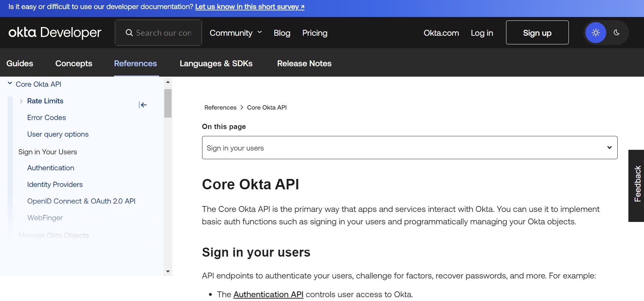The image size is (644, 301).
Task: Select Sign in Your Users section heading
Action: tap(47, 152)
